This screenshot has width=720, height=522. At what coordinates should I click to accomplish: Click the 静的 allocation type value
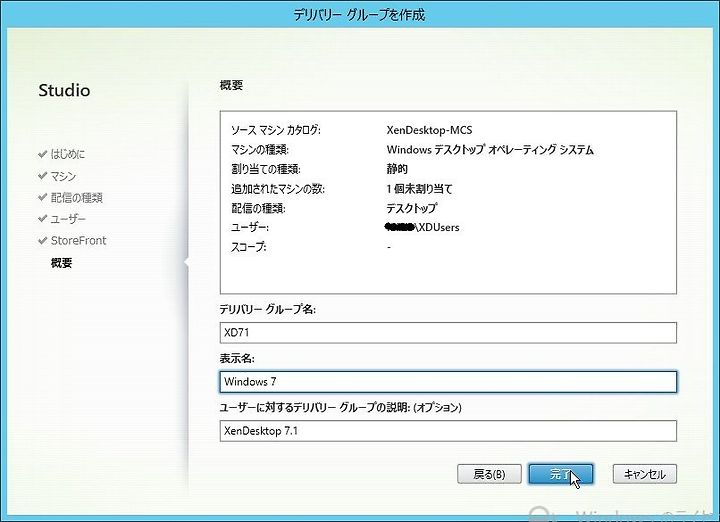point(397,169)
